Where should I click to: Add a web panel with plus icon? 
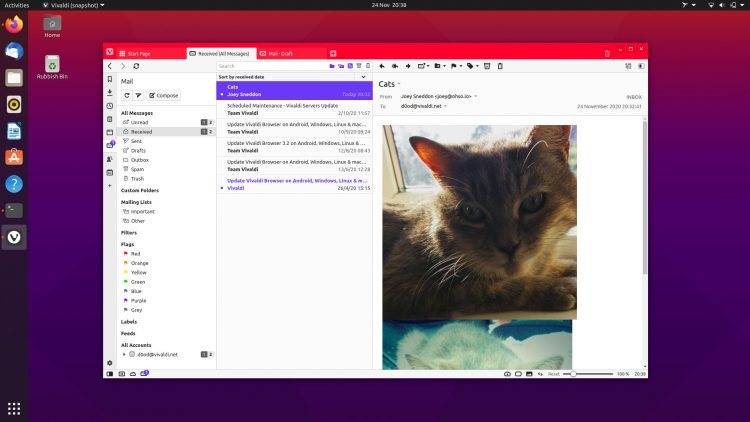pos(110,186)
